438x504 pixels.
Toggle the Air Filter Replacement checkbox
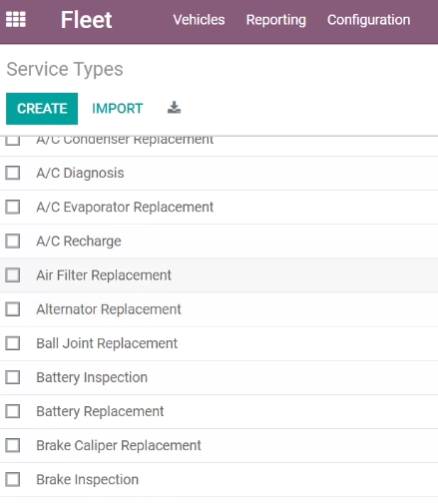click(13, 275)
